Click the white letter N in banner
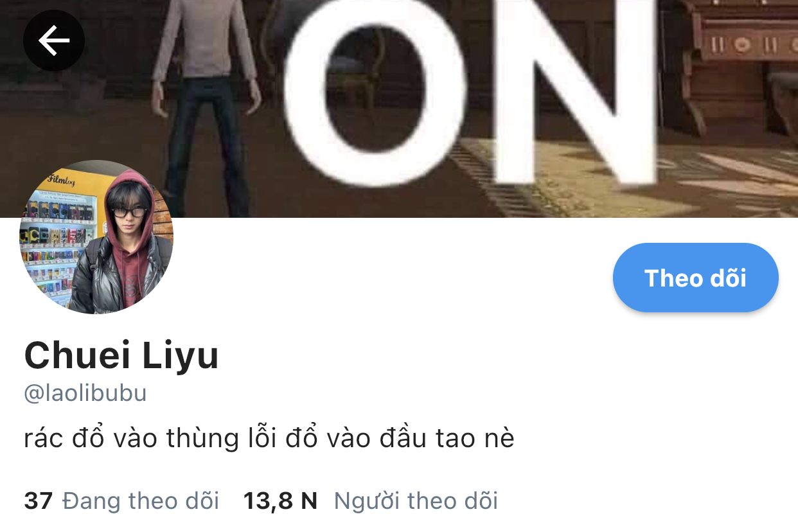The height and width of the screenshot is (532, 798). click(x=575, y=90)
